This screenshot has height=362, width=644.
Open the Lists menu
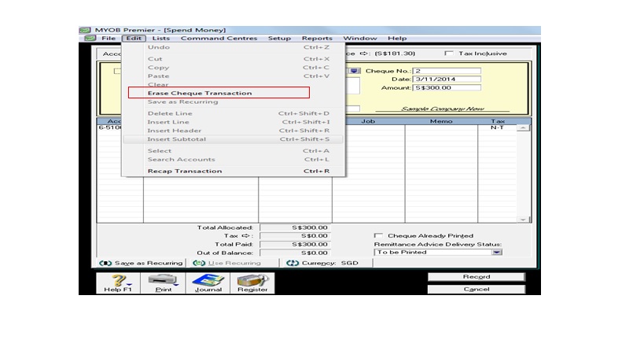[161, 39]
